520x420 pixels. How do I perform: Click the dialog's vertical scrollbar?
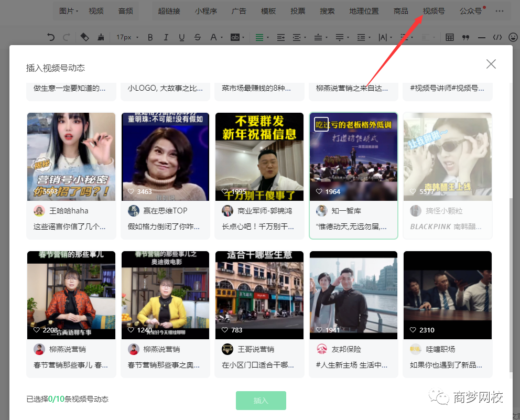point(511,285)
